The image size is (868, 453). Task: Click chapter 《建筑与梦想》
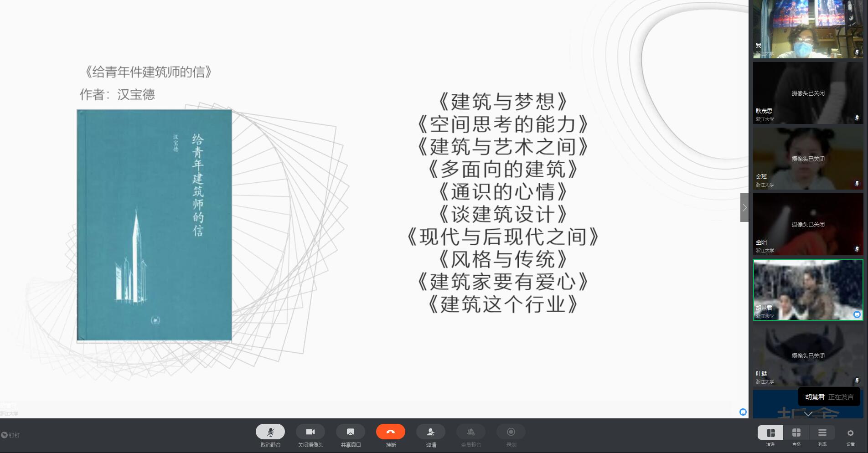point(503,102)
